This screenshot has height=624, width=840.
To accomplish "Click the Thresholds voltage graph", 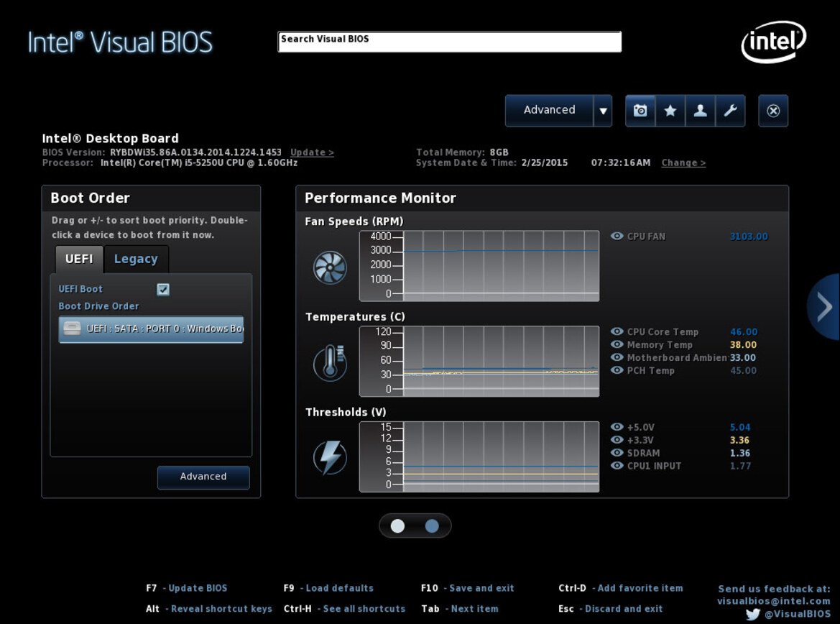I will (x=479, y=456).
